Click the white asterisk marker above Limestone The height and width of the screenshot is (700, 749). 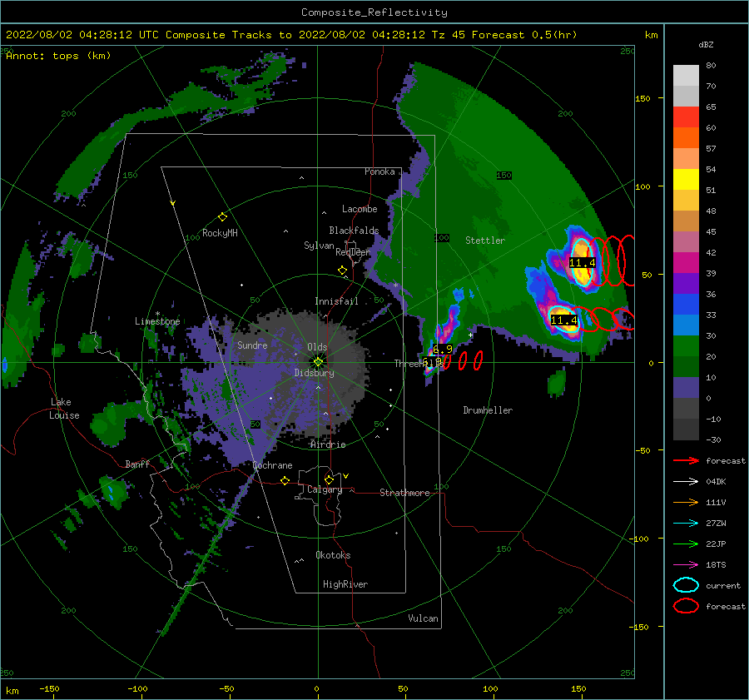point(157,314)
